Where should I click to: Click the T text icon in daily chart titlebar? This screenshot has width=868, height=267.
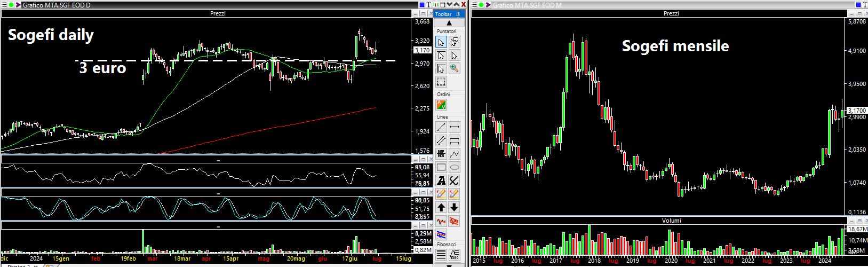click(429, 5)
